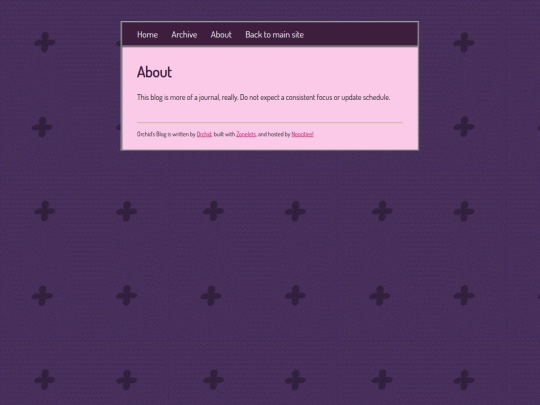Viewport: 540px width, 405px height.
Task: Visit the Neocities link in footer
Action: pyautogui.click(x=302, y=134)
